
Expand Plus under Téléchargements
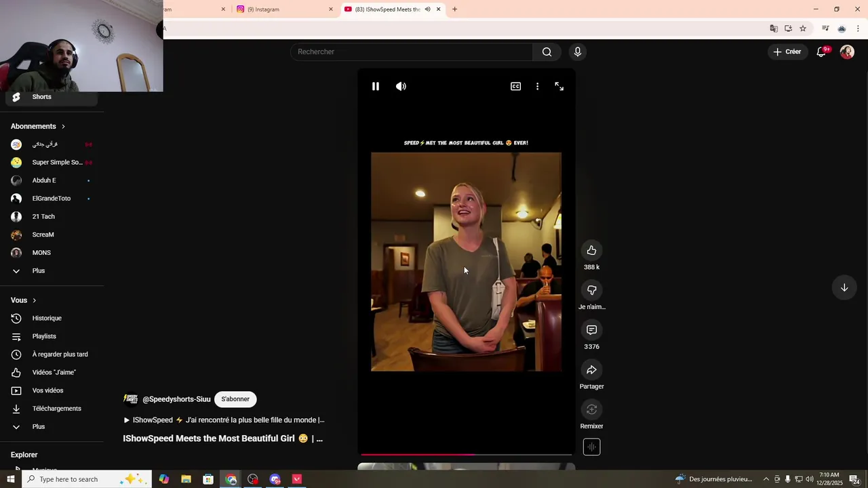52,427
